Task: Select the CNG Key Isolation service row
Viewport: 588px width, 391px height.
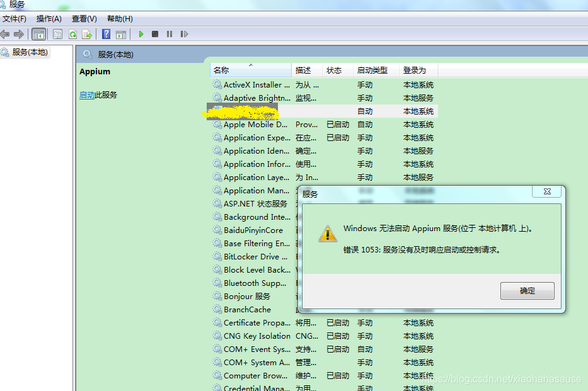Action: point(324,336)
